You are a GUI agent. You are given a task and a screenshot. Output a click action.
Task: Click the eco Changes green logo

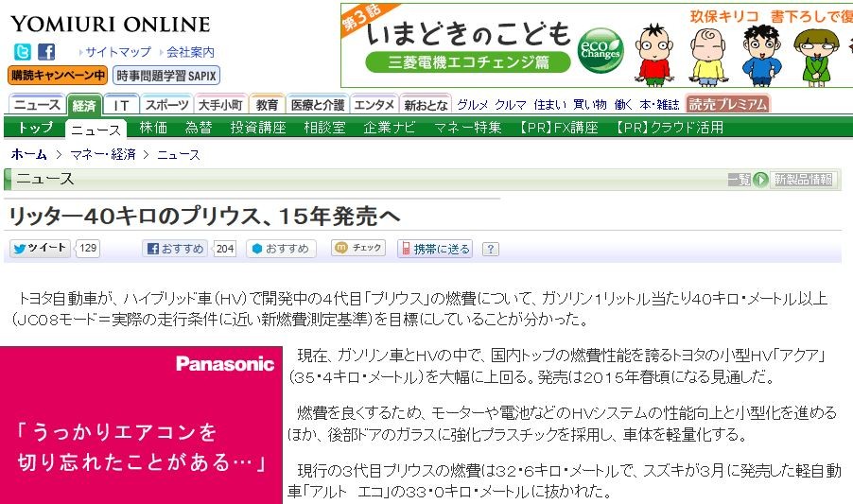pos(601,50)
